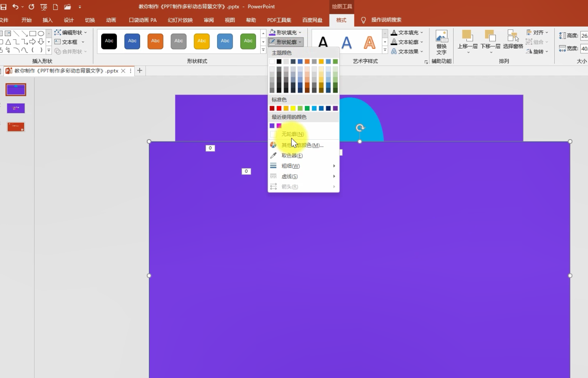Choose 取色器 eyedropper option
The width and height of the screenshot is (588, 378).
point(303,155)
